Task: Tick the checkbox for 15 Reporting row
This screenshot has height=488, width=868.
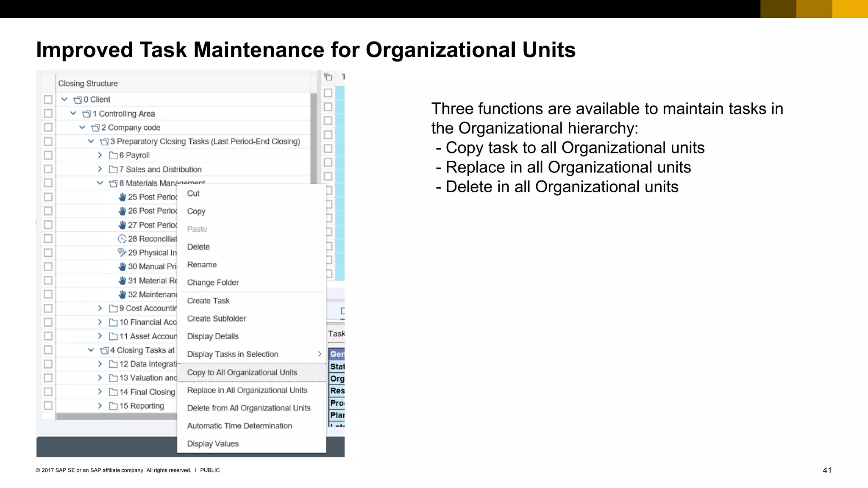Action: (48, 405)
